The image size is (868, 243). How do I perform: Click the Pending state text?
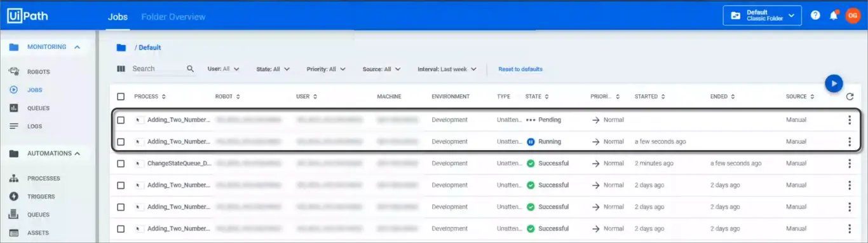click(x=550, y=120)
